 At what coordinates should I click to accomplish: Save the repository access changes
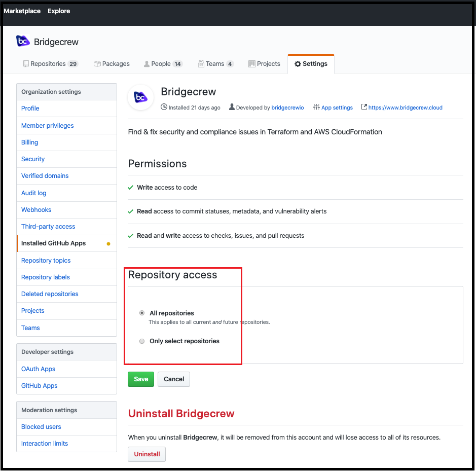coord(141,379)
